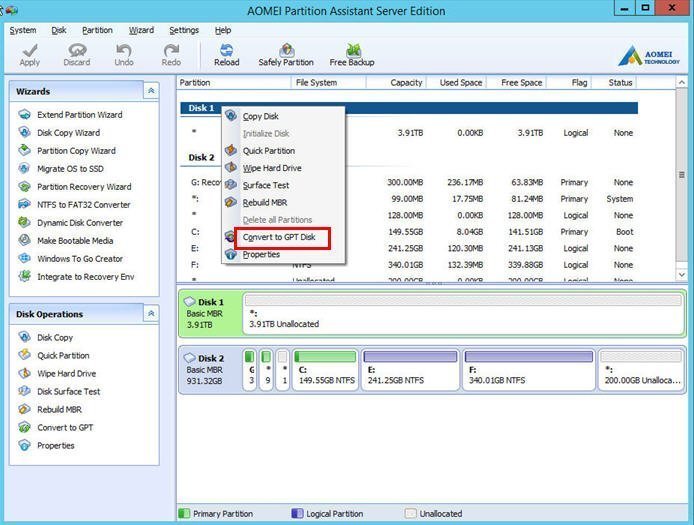Click the Apply toolbar button

30,55
